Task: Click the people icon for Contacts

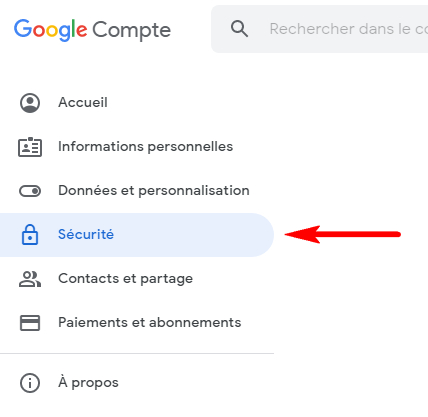Action: pos(30,279)
